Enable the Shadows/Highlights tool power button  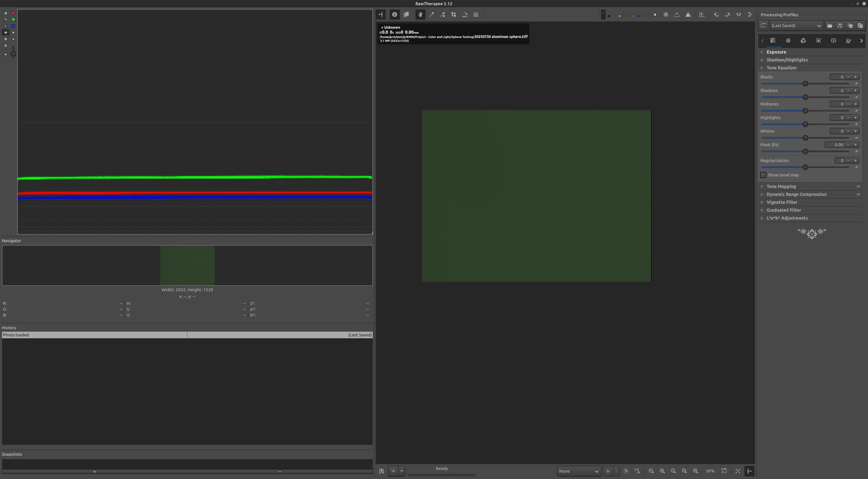pyautogui.click(x=762, y=60)
